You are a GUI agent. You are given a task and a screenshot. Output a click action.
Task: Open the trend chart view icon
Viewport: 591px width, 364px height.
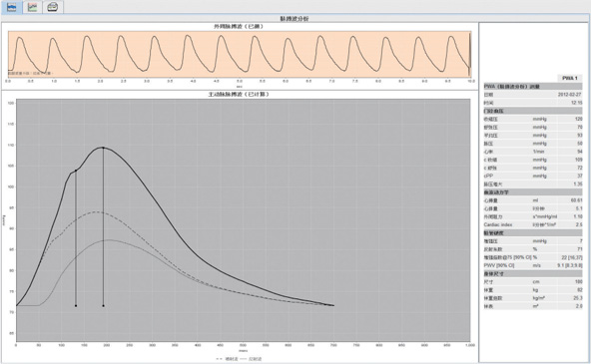pos(32,7)
